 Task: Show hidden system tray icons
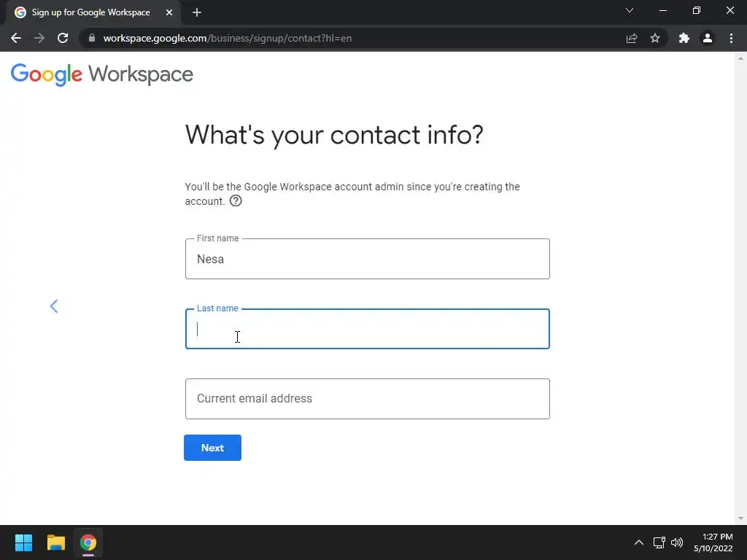639,542
